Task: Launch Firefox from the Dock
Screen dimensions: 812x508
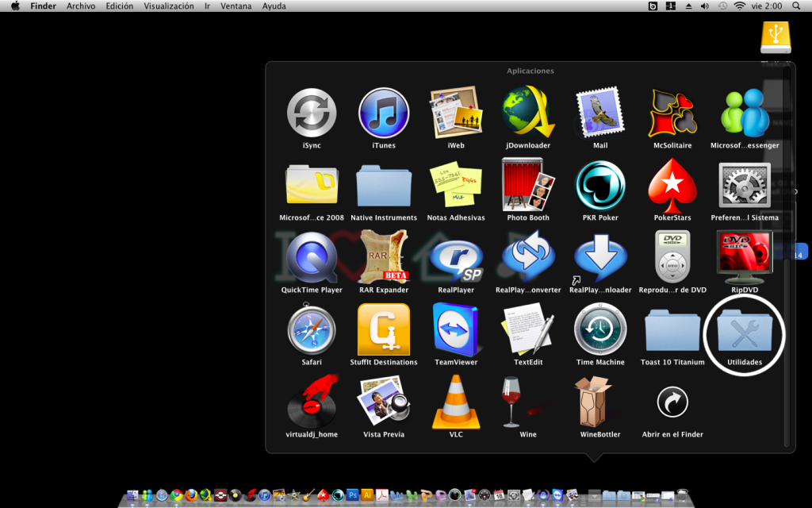Action: tap(191, 495)
